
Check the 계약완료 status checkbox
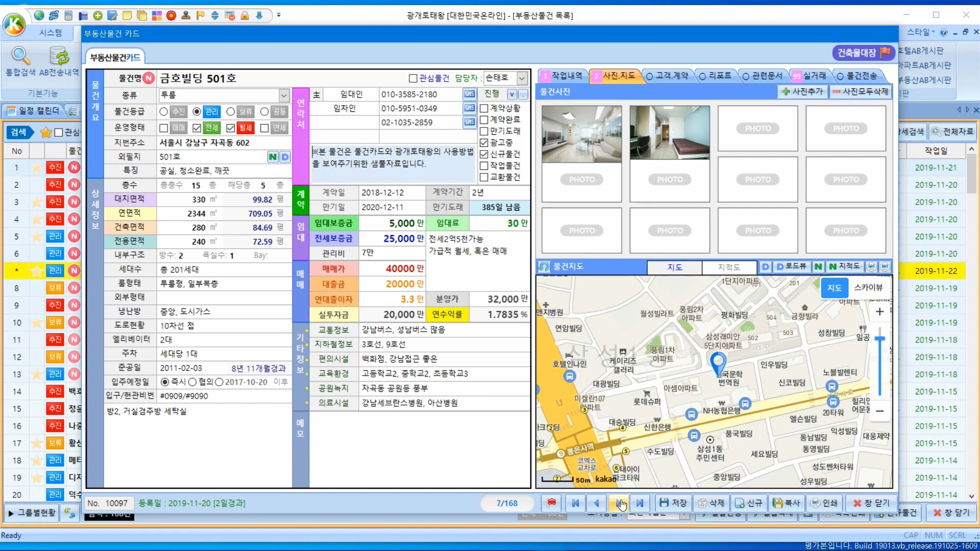coord(484,120)
